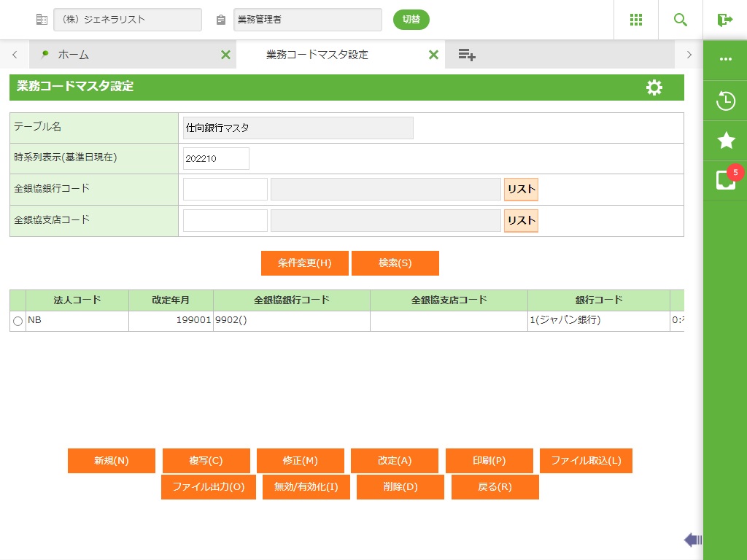This screenshot has width=747, height=560.
Task: Open the three-dots more menu in sidebar
Action: (726, 59)
